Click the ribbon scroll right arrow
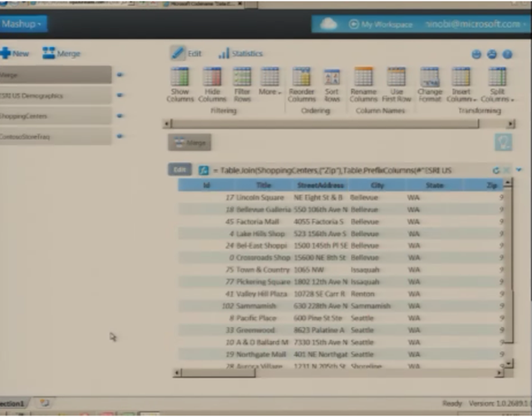 (510, 124)
